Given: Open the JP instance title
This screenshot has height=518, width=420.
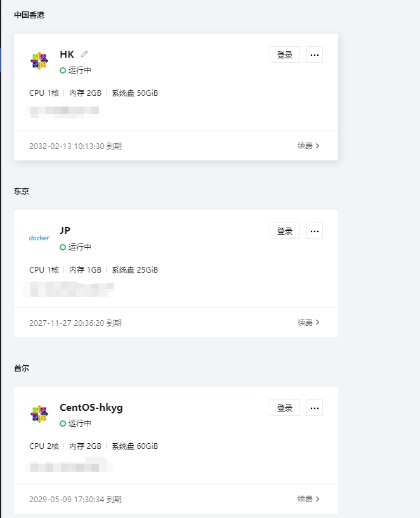Looking at the screenshot, I should pos(65,230).
